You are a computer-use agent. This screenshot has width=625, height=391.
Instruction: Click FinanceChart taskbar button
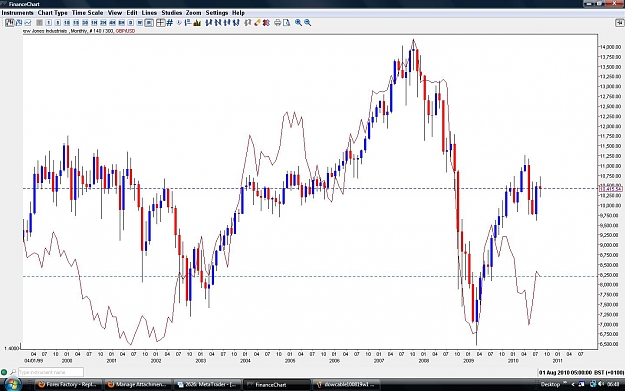coord(277,385)
